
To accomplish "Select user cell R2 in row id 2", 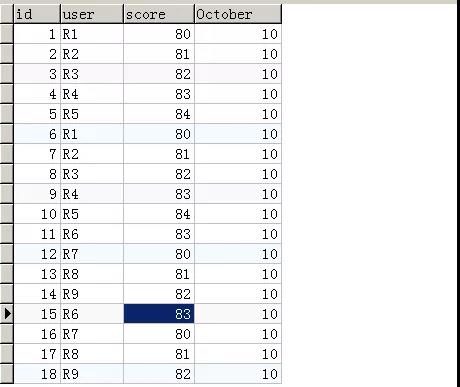I will click(x=92, y=54).
